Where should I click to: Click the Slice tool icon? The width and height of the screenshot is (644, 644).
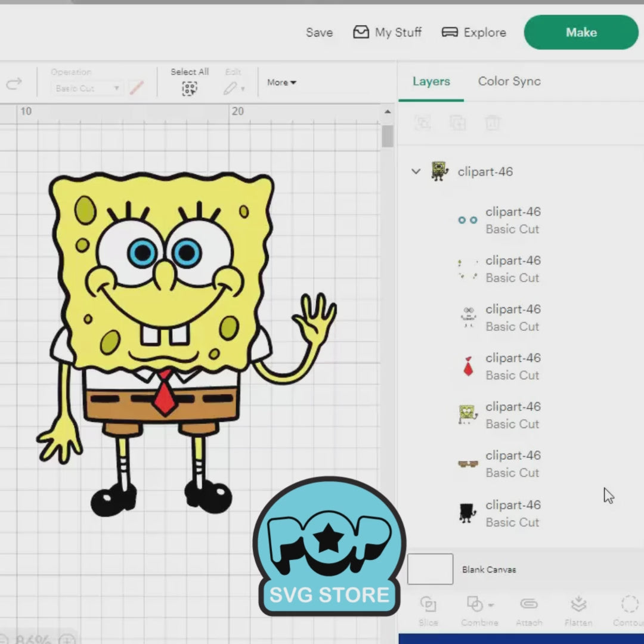click(428, 604)
